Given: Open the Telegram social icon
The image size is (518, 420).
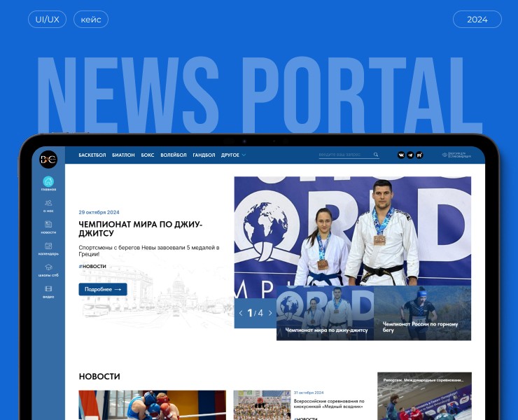Looking at the screenshot, I should click(410, 155).
